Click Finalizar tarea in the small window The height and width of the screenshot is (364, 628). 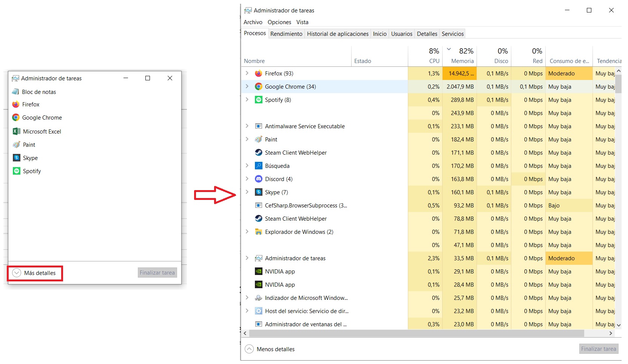point(157,273)
